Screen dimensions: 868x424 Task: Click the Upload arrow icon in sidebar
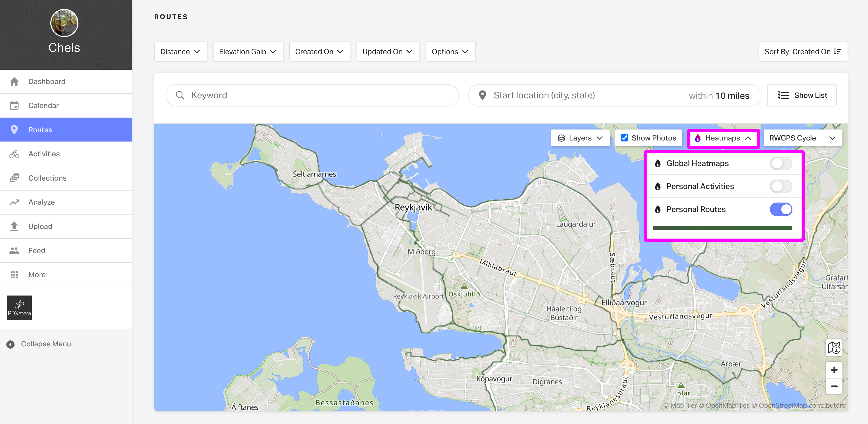14,226
